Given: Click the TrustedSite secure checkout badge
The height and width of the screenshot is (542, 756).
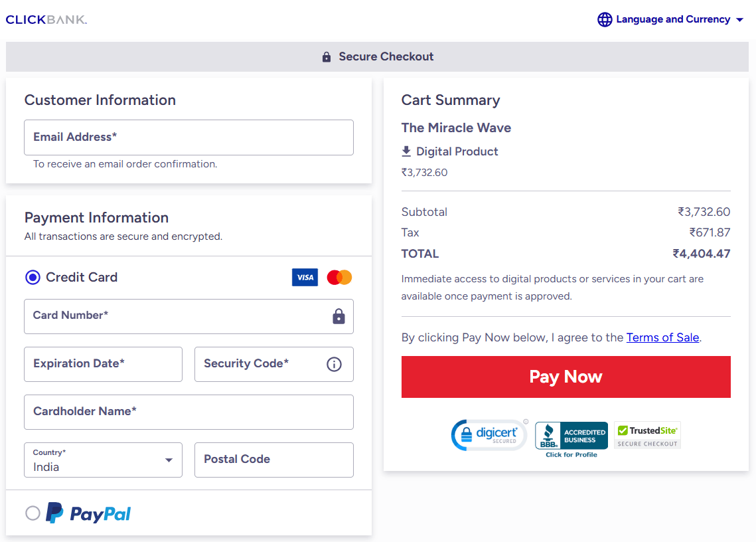Looking at the screenshot, I should click(647, 435).
